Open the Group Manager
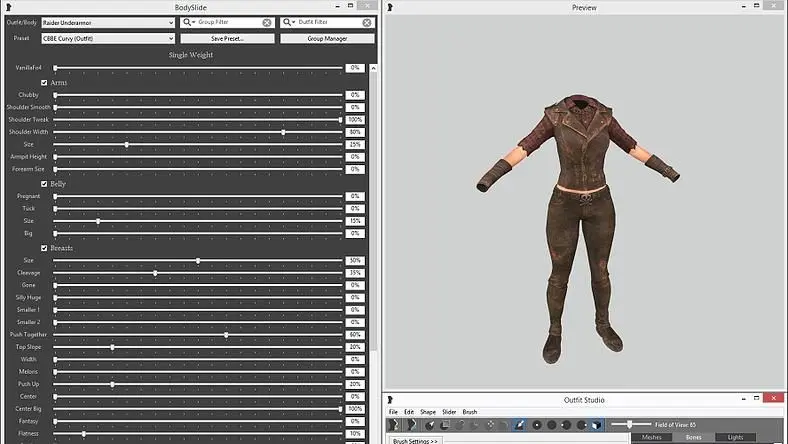This screenshot has height=444, width=788. [x=327, y=38]
